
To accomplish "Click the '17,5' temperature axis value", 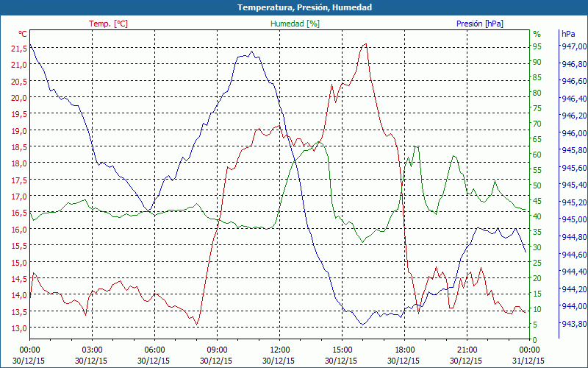I will coord(19,180).
